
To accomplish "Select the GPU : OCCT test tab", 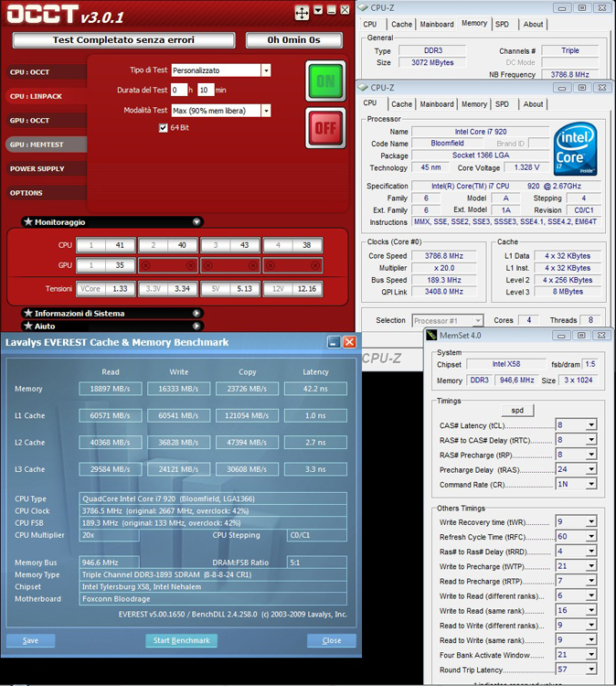I will point(46,121).
